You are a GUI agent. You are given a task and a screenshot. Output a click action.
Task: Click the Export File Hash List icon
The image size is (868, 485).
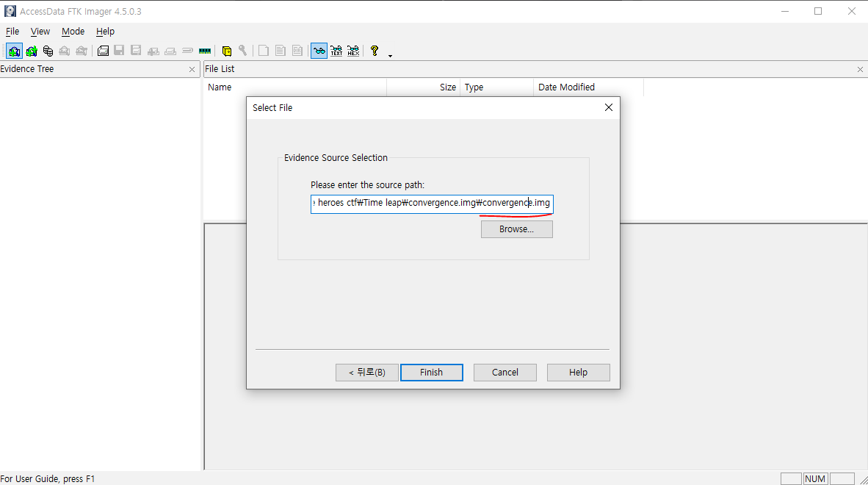[281, 51]
